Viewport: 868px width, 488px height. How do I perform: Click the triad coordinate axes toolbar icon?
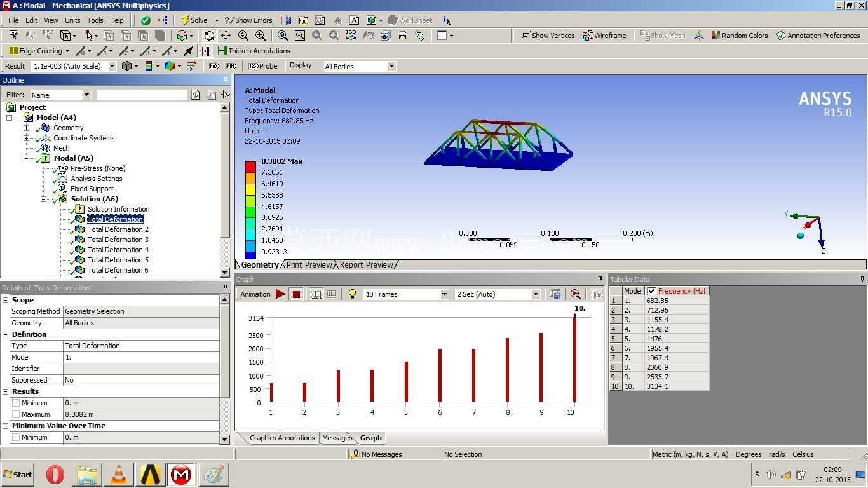click(x=699, y=36)
